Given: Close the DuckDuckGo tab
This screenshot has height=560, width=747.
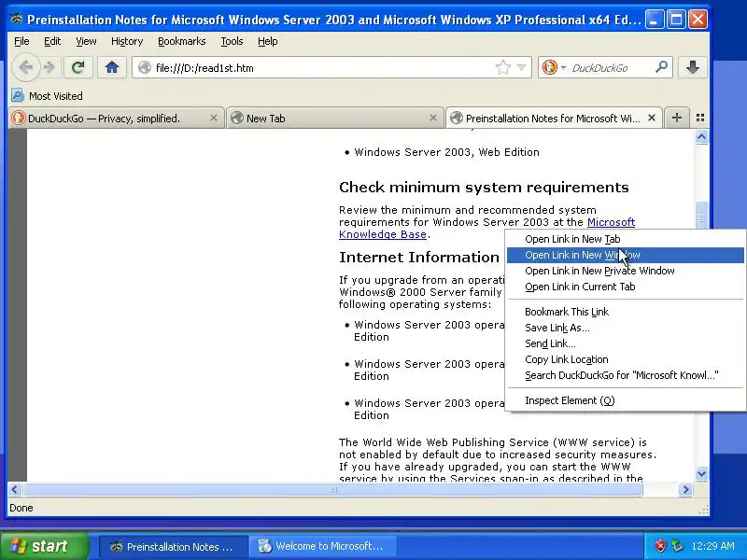Looking at the screenshot, I should pyautogui.click(x=214, y=118).
